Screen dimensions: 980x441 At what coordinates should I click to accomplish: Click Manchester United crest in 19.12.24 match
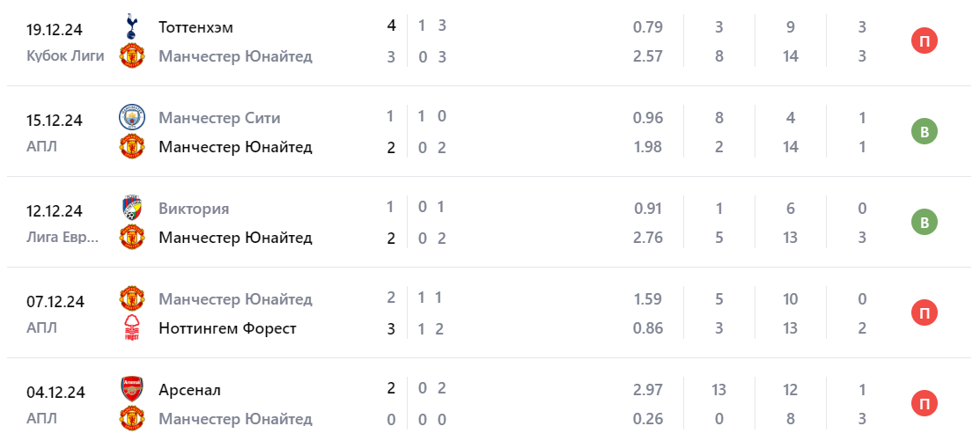coord(131,56)
